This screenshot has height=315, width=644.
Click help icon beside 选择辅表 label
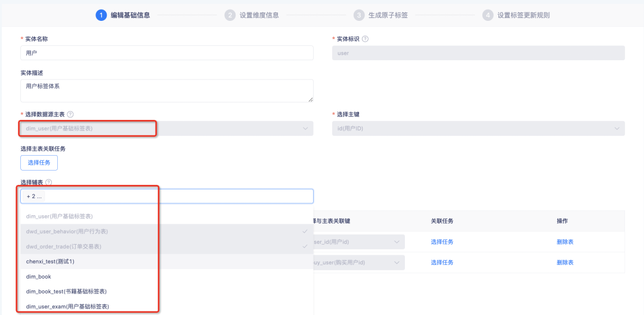coord(49,183)
